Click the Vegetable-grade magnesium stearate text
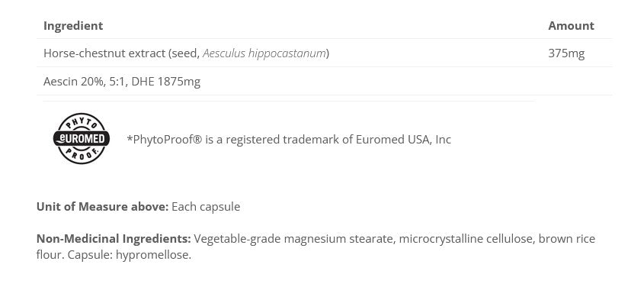The width and height of the screenshot is (644, 287). 294,239
